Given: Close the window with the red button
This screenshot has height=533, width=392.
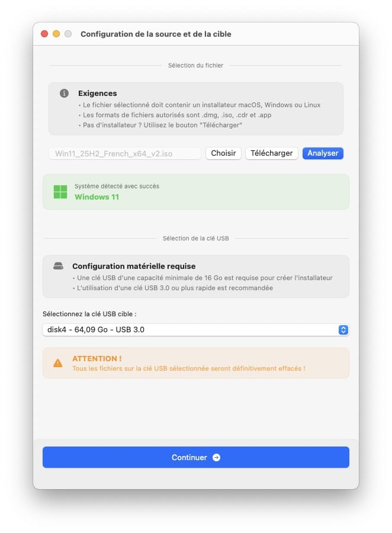Looking at the screenshot, I should pos(44,34).
